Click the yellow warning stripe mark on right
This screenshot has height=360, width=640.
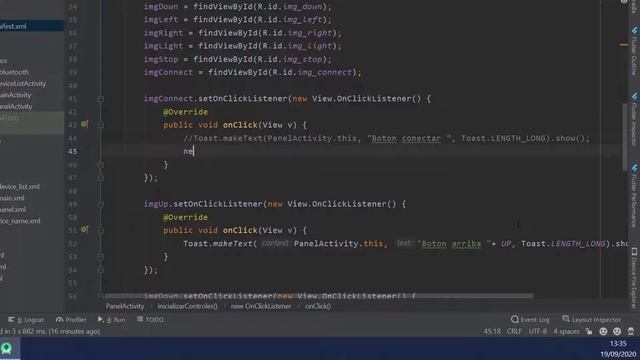pyautogui.click(x=624, y=44)
